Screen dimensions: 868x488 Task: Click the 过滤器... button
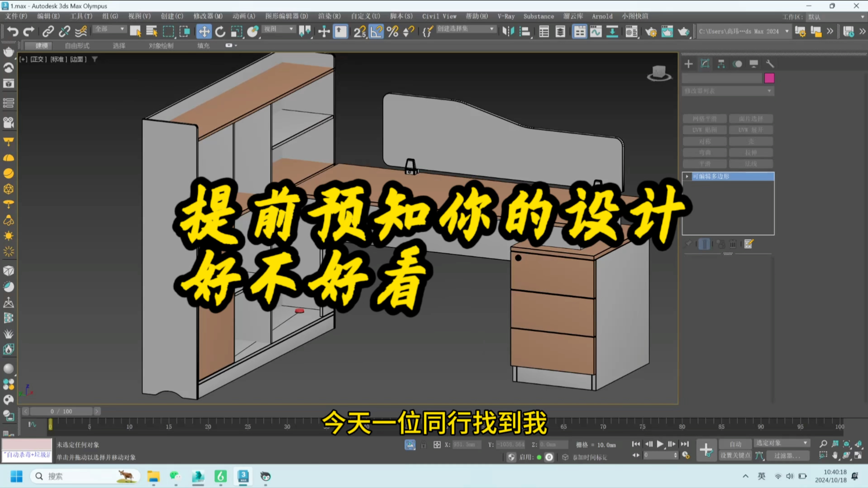point(787,455)
